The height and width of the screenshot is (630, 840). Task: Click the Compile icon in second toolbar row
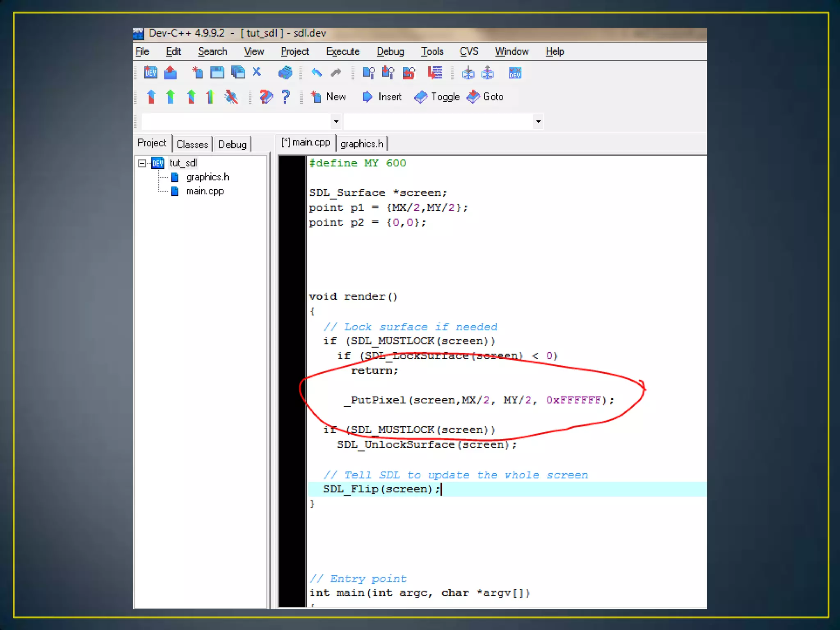(151, 97)
